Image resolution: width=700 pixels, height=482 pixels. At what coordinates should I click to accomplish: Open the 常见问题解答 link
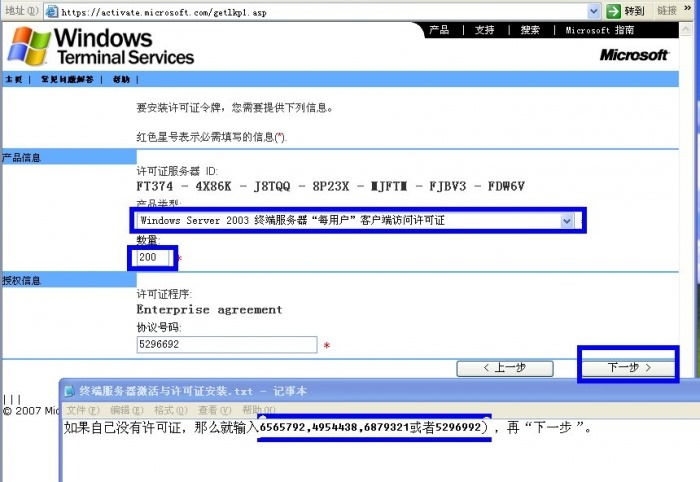[67, 79]
